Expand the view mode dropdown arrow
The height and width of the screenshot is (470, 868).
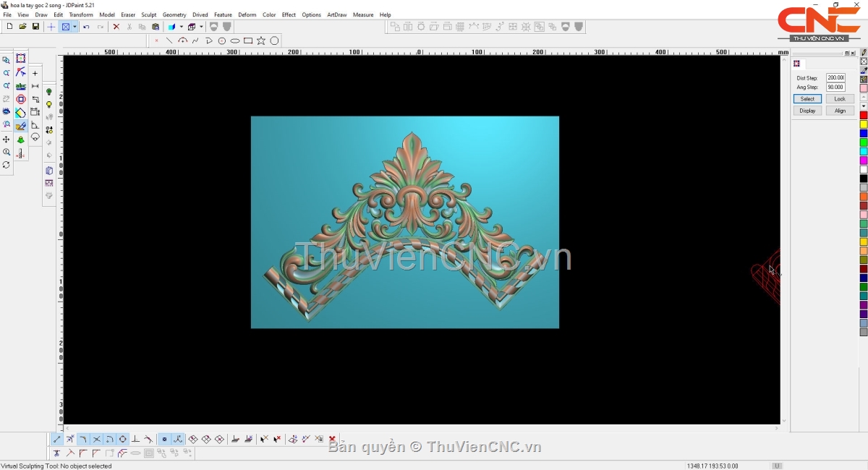click(75, 27)
